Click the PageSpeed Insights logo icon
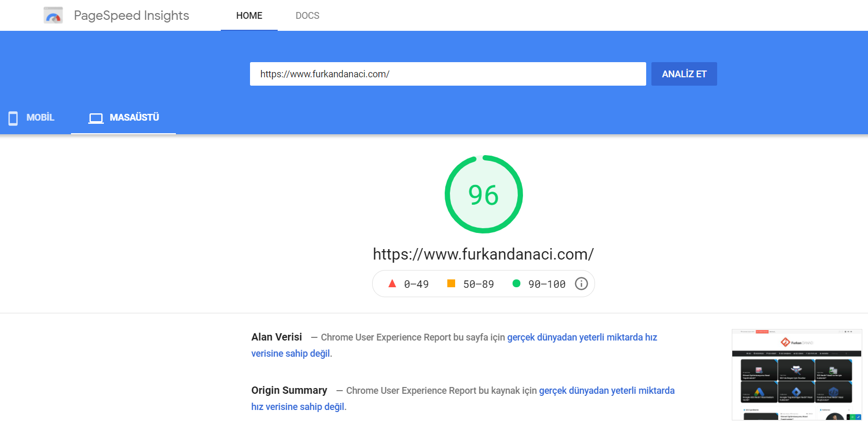868x434 pixels. [53, 16]
